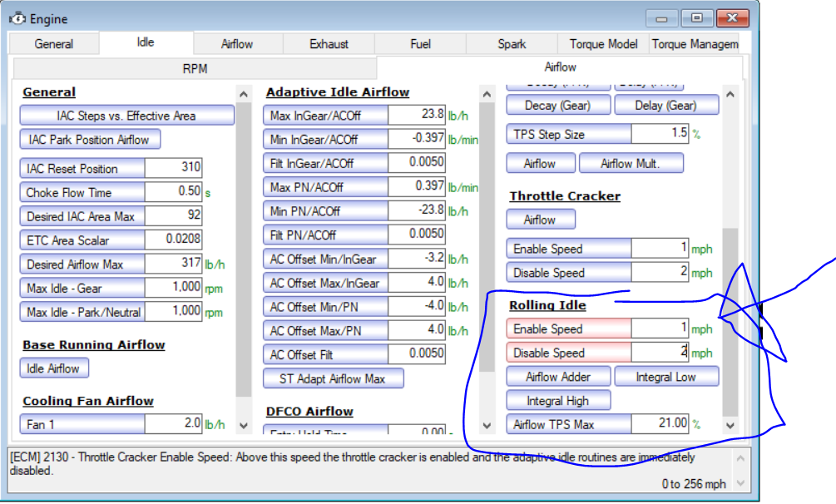Image resolution: width=836 pixels, height=504 pixels.
Task: Edit Max PN/ACOff value field
Action: (x=417, y=186)
